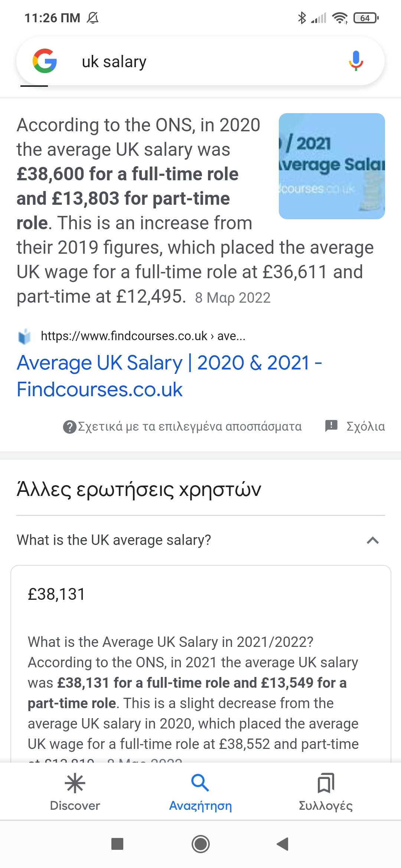Open the Discover asterisk icon

[75, 783]
